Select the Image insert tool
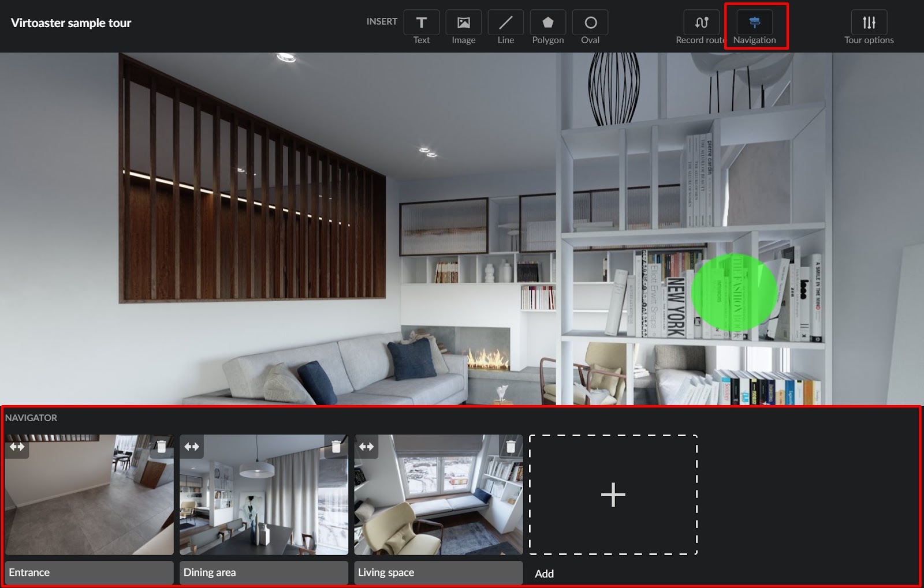 pyautogui.click(x=463, y=23)
